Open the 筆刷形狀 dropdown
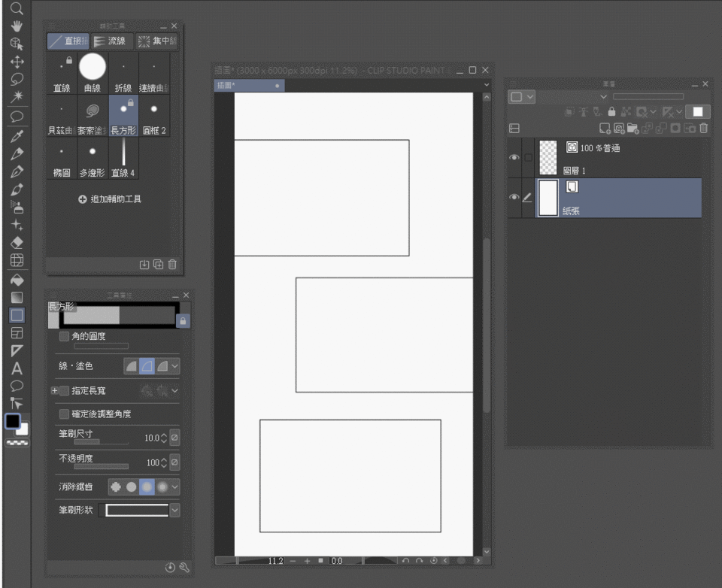The image size is (722, 588). click(x=175, y=511)
